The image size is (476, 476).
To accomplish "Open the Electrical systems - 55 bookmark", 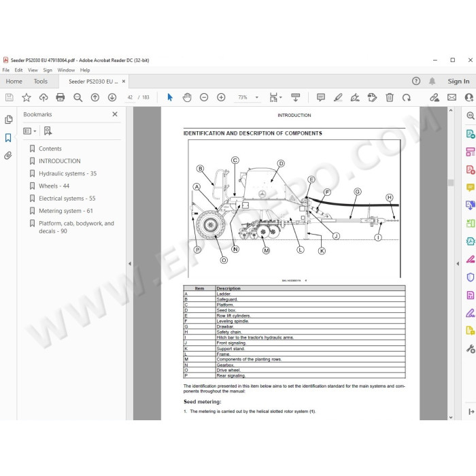I will [67, 199].
